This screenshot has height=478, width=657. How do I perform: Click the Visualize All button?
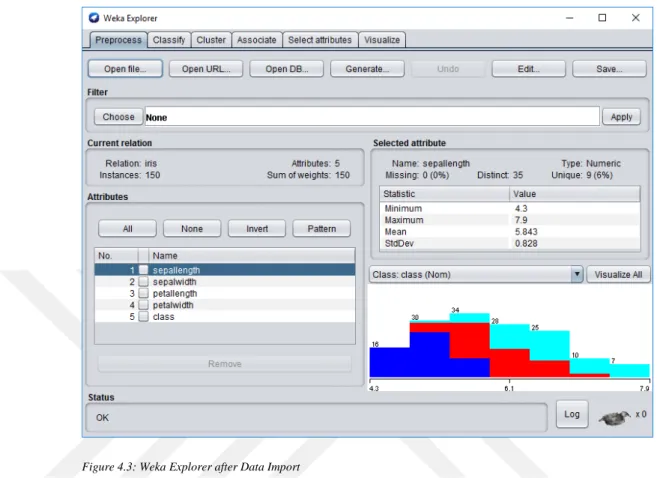(618, 274)
